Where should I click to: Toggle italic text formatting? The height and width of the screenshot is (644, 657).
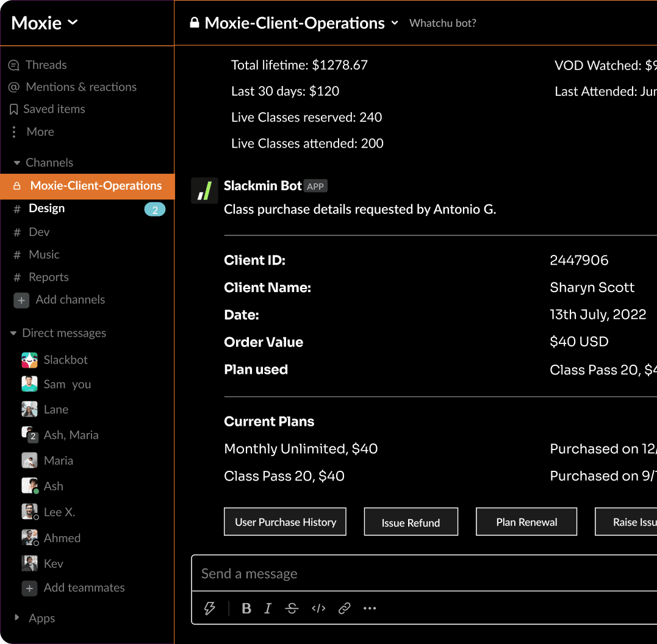[x=268, y=608]
